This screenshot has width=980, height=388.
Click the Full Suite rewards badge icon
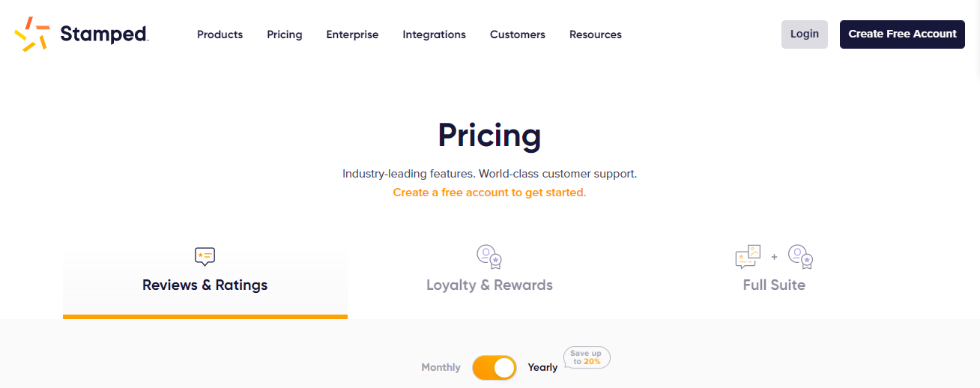(801, 257)
